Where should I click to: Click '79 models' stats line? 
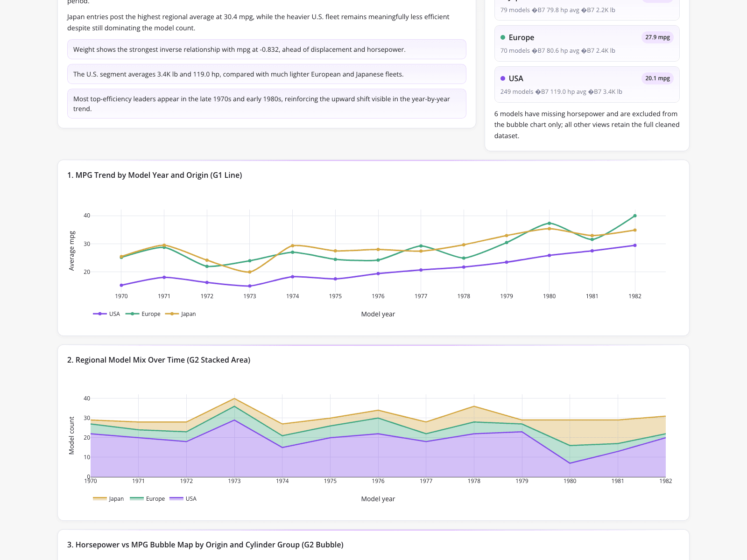point(558,10)
